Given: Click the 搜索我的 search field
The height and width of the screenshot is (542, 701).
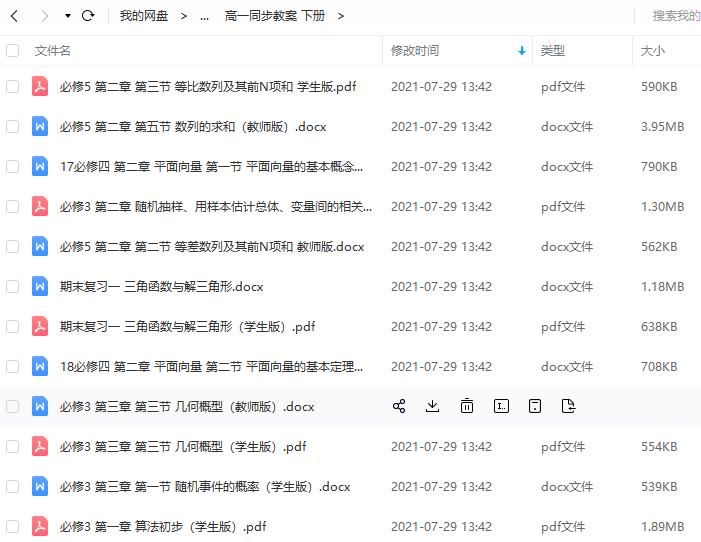Looking at the screenshot, I should (x=675, y=16).
